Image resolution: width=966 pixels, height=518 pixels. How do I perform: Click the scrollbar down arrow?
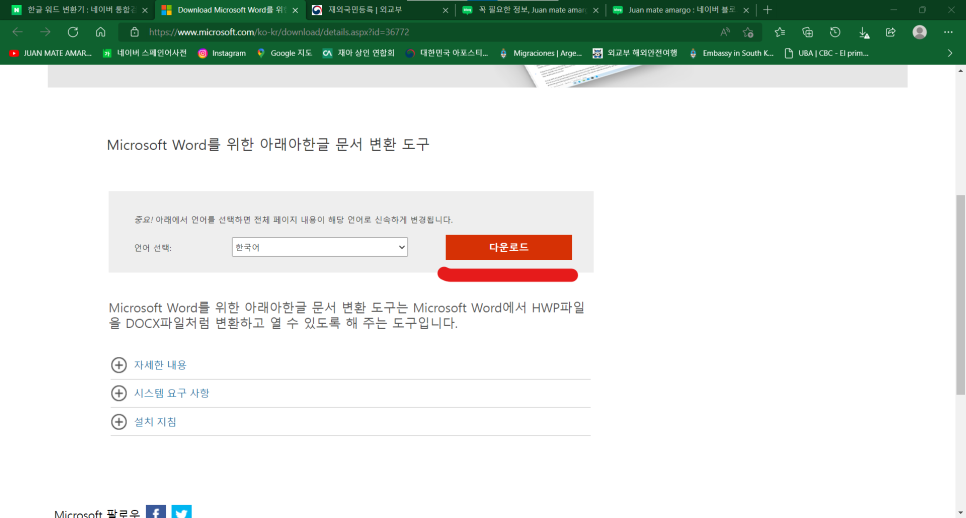[960, 512]
